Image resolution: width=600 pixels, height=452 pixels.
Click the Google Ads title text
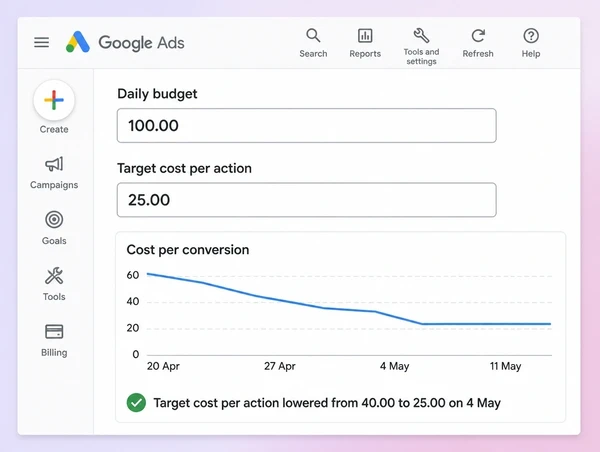tap(141, 43)
